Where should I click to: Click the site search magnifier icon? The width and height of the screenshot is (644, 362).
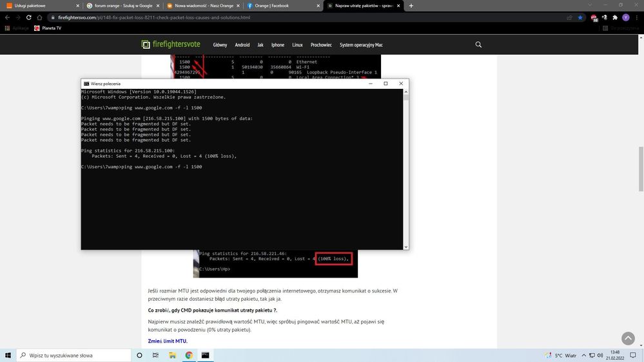coord(478,44)
